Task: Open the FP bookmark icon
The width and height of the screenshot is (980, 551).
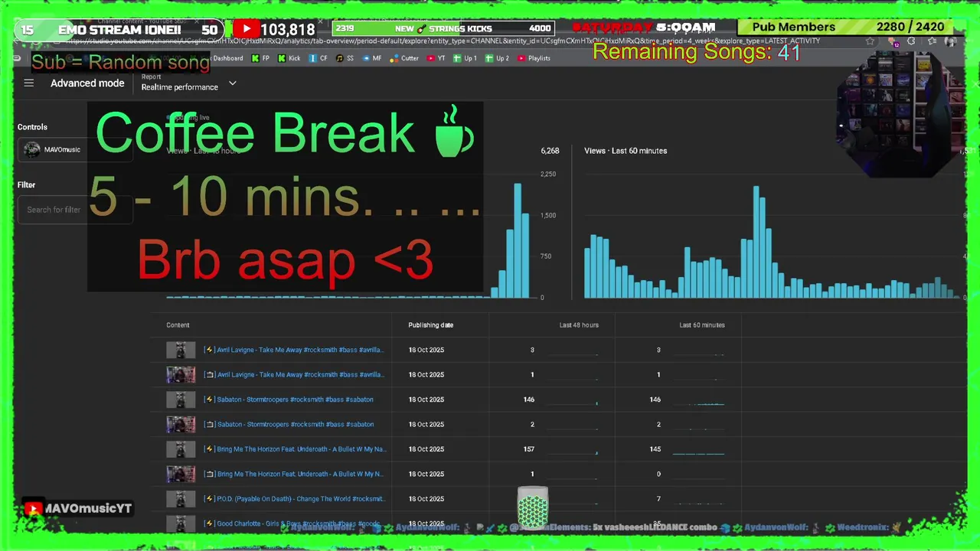Action: pos(261,58)
